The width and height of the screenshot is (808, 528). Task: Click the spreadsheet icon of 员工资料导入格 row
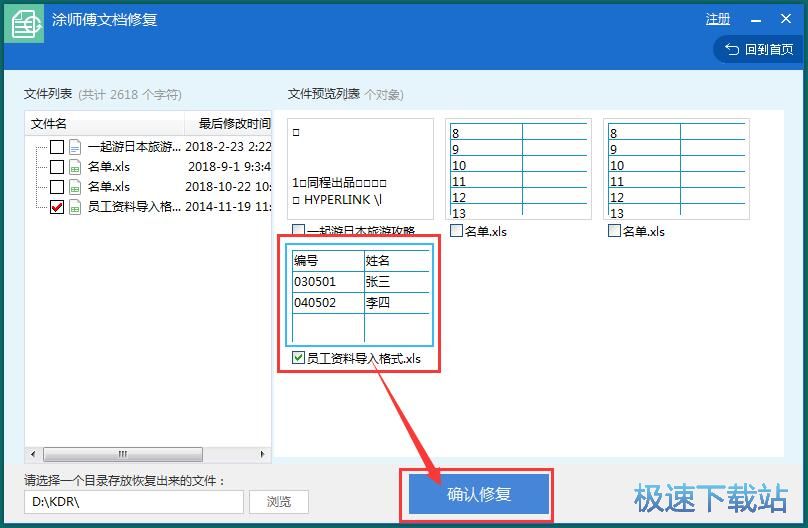tap(75, 207)
